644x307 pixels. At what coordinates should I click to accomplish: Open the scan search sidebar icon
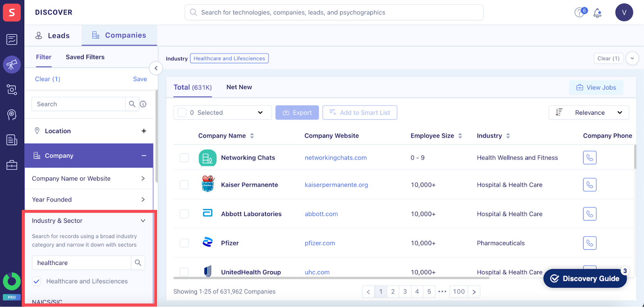click(x=12, y=89)
